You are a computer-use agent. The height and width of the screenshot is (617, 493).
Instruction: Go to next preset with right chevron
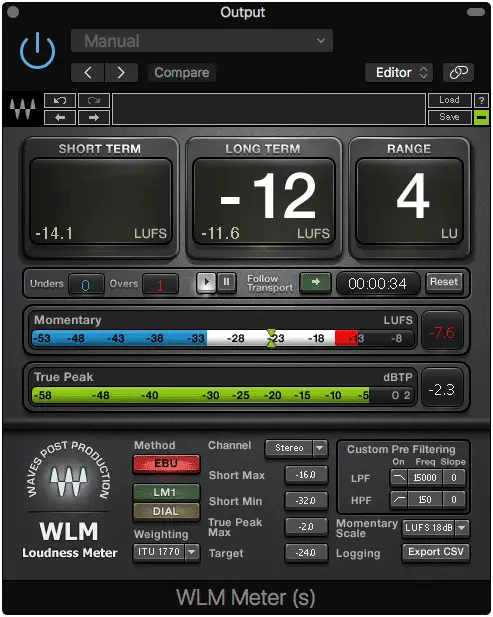121,72
